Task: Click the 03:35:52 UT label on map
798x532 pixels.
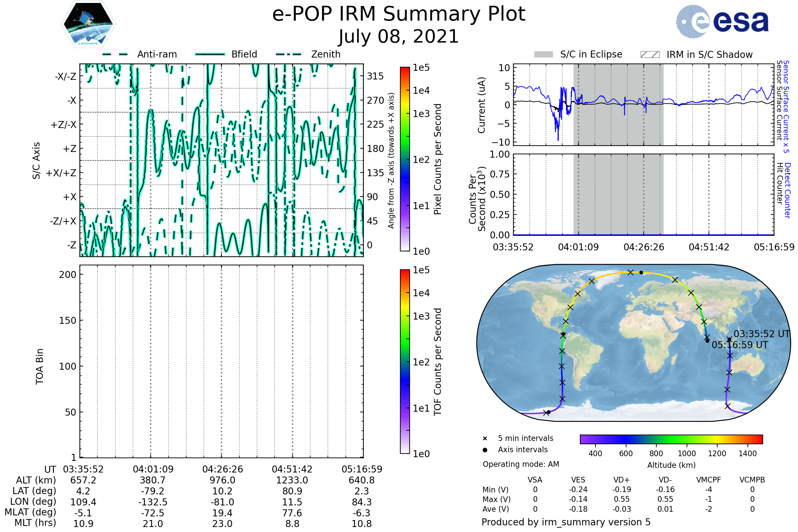Action: point(762,334)
